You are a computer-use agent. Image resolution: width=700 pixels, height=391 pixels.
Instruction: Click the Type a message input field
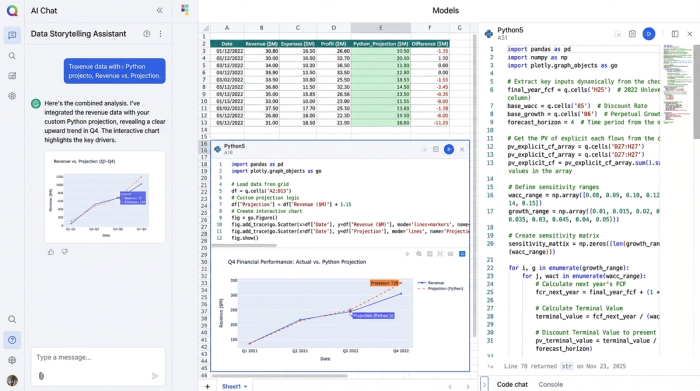(x=98, y=358)
